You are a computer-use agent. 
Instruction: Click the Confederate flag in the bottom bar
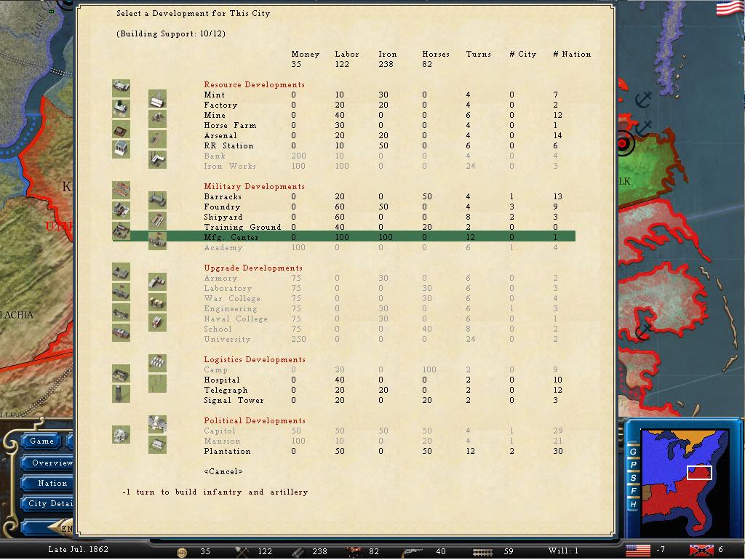702,551
